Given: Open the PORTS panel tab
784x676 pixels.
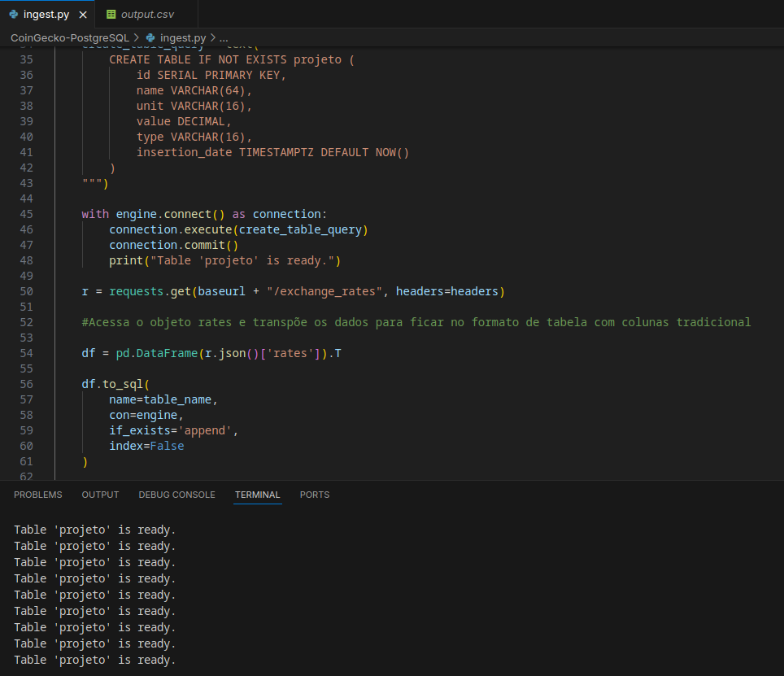Looking at the screenshot, I should [315, 495].
